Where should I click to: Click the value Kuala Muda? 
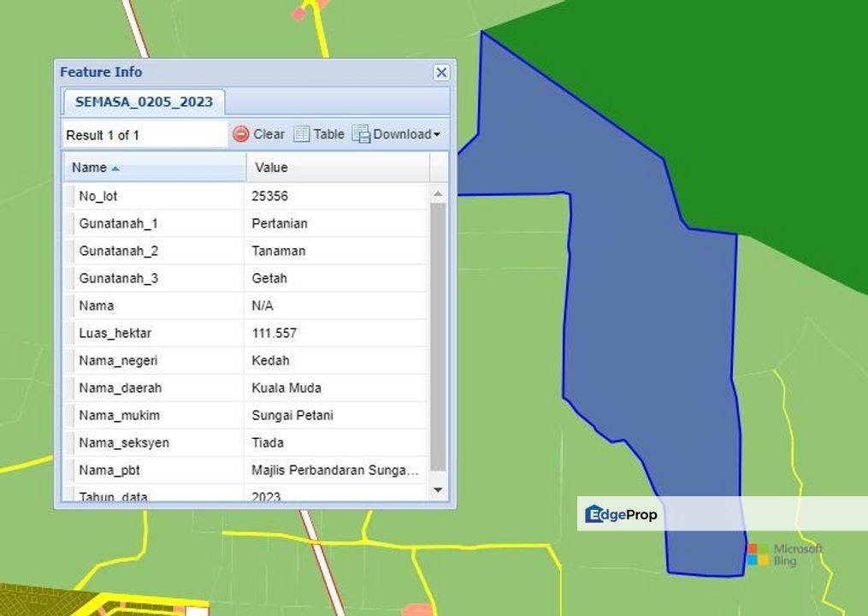286,388
